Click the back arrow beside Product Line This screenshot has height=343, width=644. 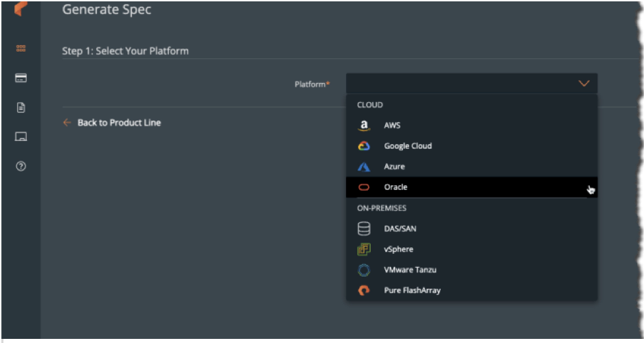coord(67,123)
